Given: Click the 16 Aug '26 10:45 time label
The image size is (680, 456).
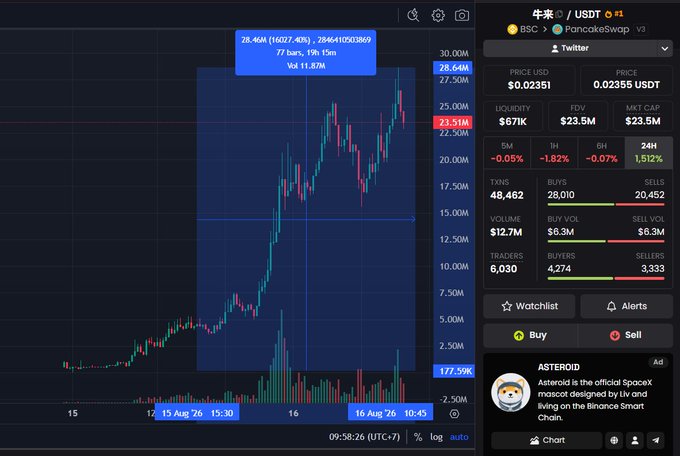Looking at the screenshot, I should tap(390, 413).
